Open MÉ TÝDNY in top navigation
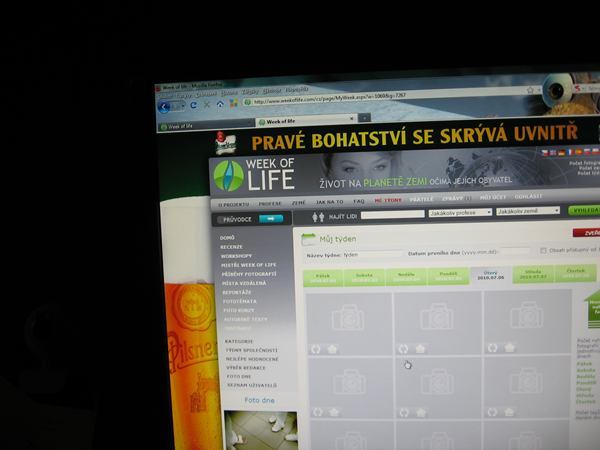The height and width of the screenshot is (450, 600). pyautogui.click(x=388, y=201)
